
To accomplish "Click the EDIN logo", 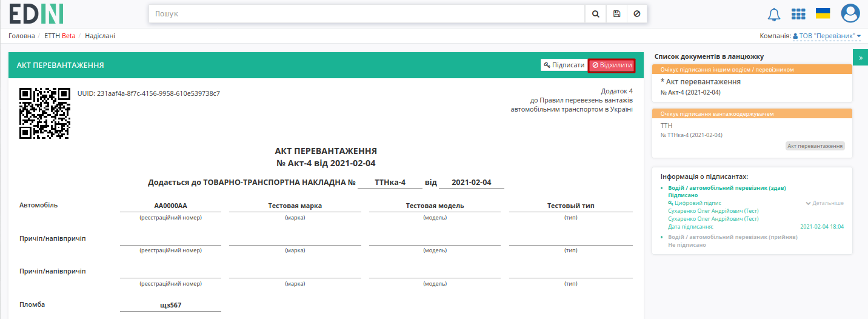I will 36,13.
